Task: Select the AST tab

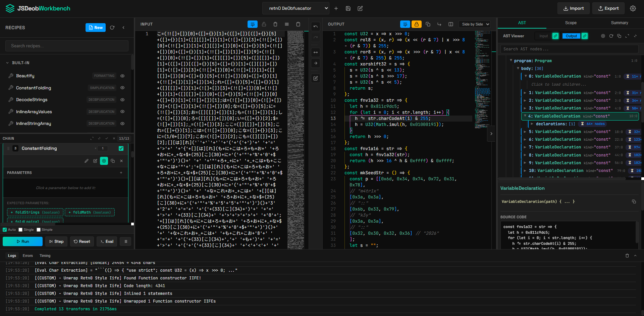Action: [x=522, y=23]
